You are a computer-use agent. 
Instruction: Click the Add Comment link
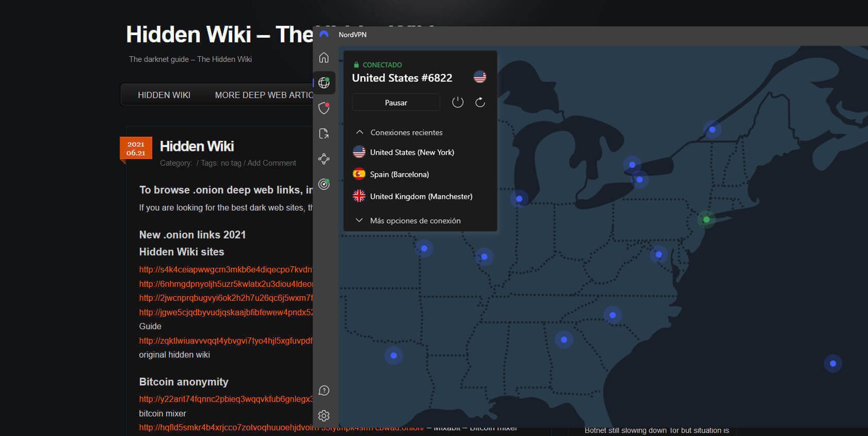[x=271, y=163]
